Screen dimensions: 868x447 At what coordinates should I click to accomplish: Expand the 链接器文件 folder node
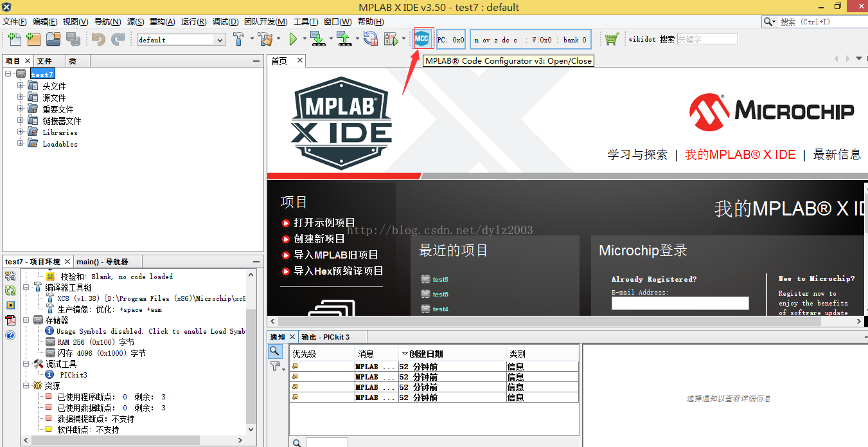tap(21, 120)
